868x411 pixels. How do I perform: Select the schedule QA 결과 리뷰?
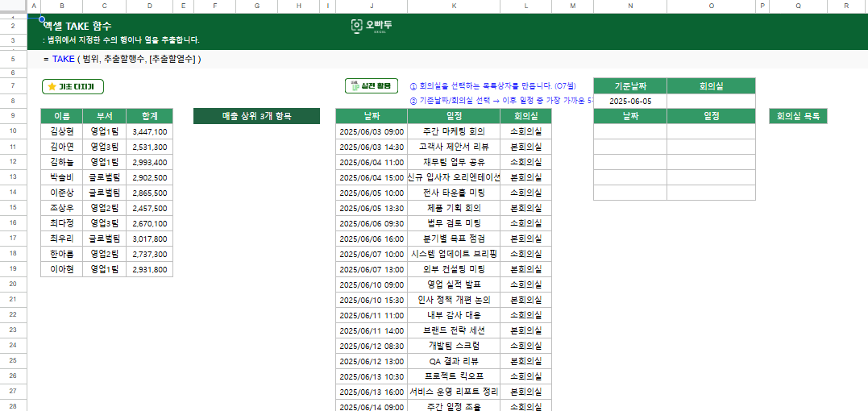pyautogui.click(x=454, y=361)
